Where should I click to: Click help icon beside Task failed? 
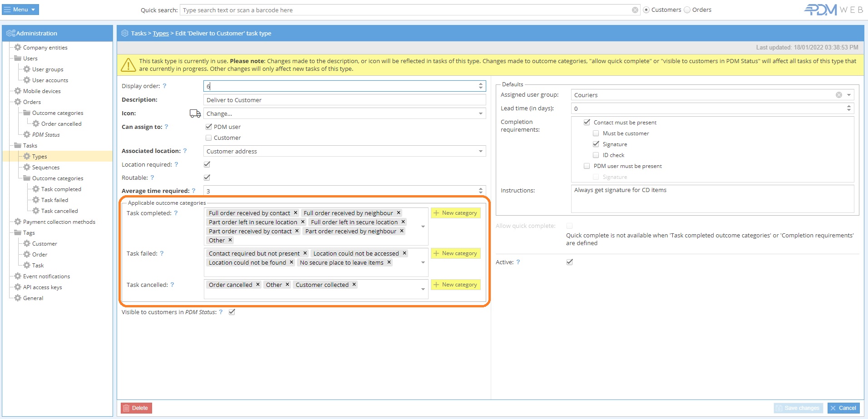pyautogui.click(x=162, y=253)
